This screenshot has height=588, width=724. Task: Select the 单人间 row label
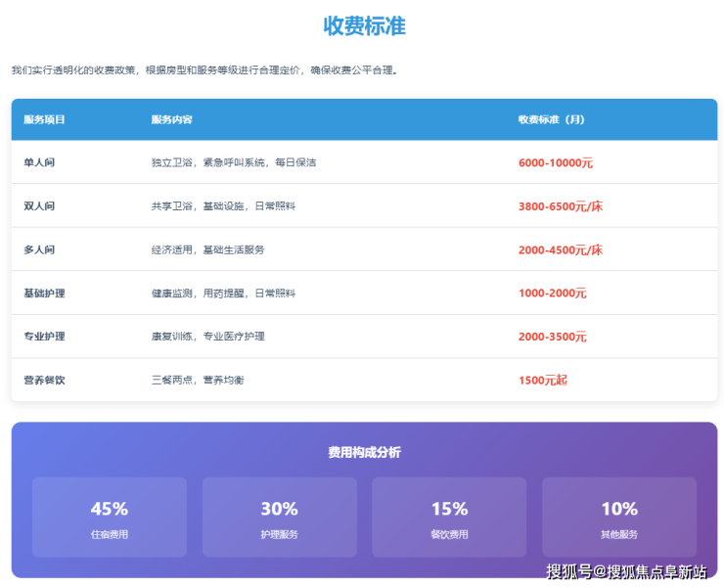39,162
